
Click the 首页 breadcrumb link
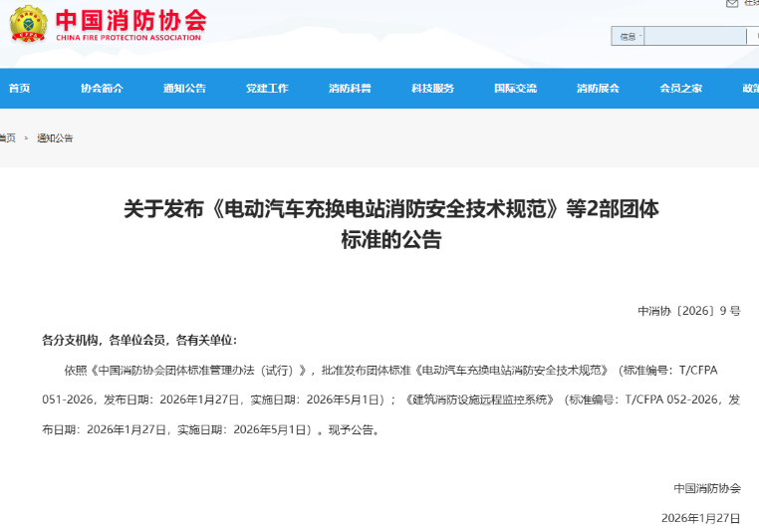point(8,138)
